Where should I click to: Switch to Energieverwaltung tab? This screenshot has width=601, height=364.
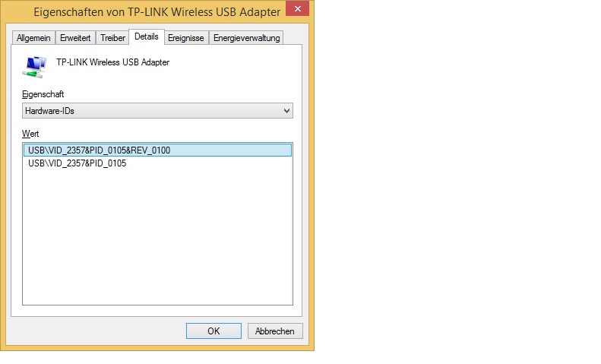coord(246,38)
